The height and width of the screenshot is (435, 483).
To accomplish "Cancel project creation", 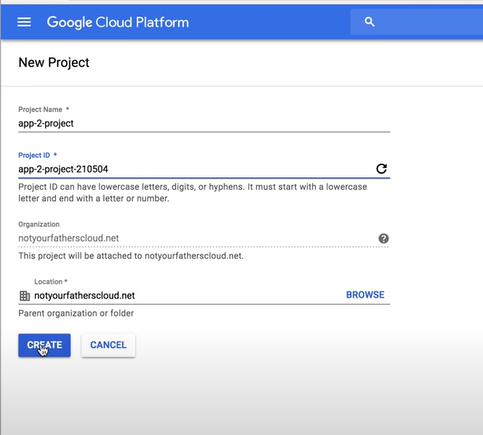I will point(108,345).
